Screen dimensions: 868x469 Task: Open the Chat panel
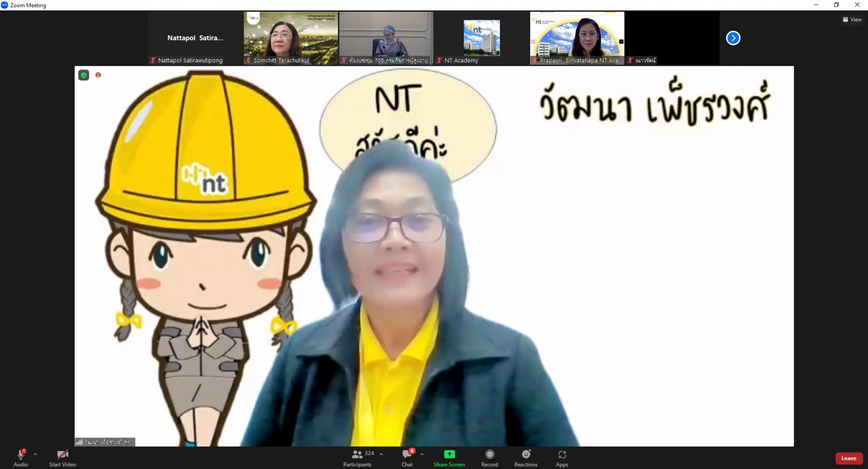pos(407,458)
